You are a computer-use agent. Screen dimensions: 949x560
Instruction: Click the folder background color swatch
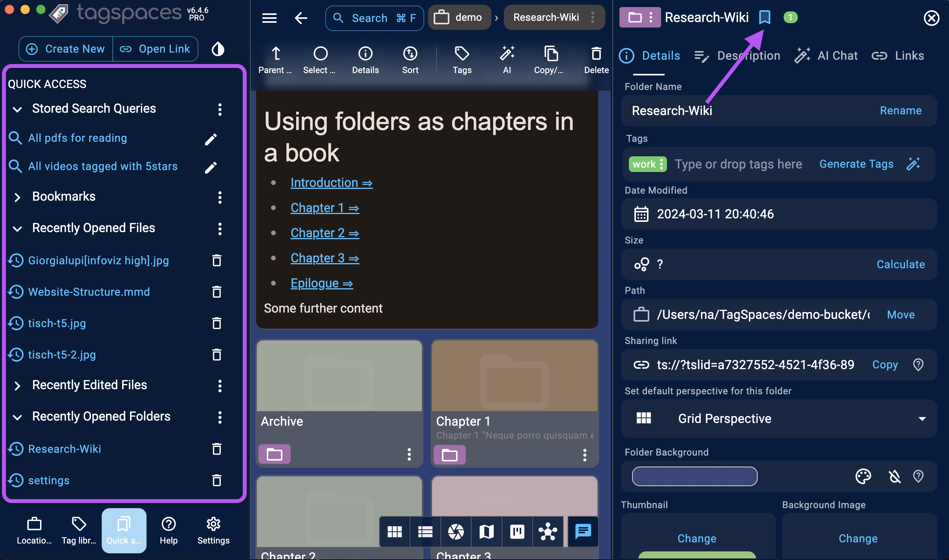(x=694, y=476)
